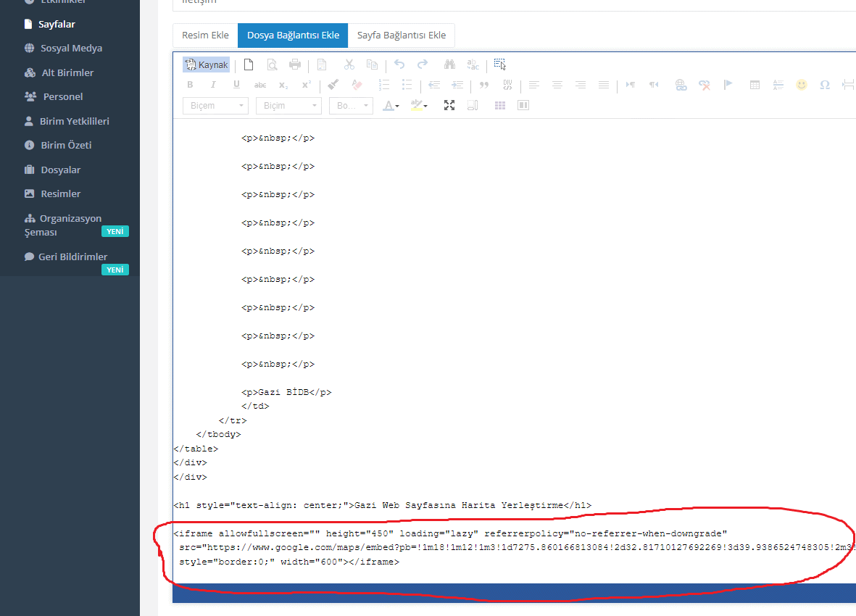
Task: Toggle Strikethrough formatting
Action: click(x=260, y=85)
